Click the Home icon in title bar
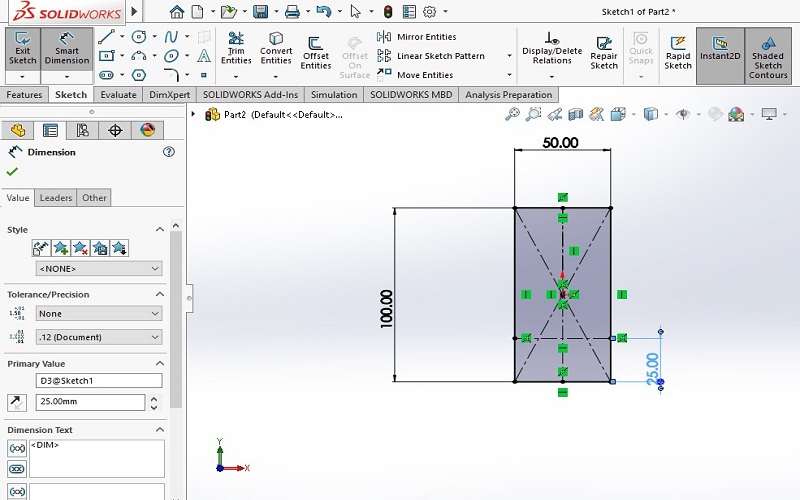The height and width of the screenshot is (500, 800). click(177, 11)
